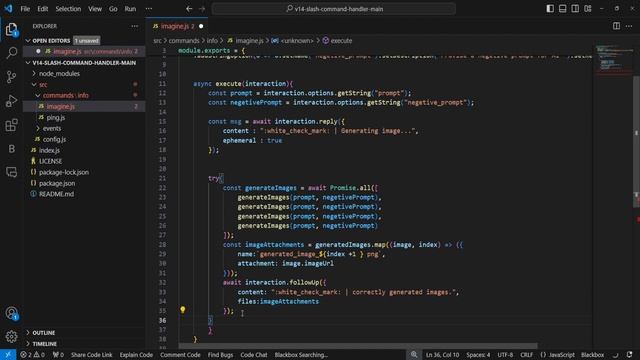The image size is (640, 360).
Task: Click Find Bugs in status bar
Action: pos(220,355)
